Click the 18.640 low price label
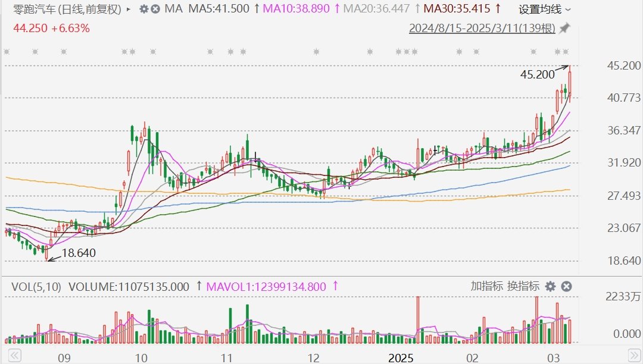The height and width of the screenshot is (364, 643). [78, 253]
